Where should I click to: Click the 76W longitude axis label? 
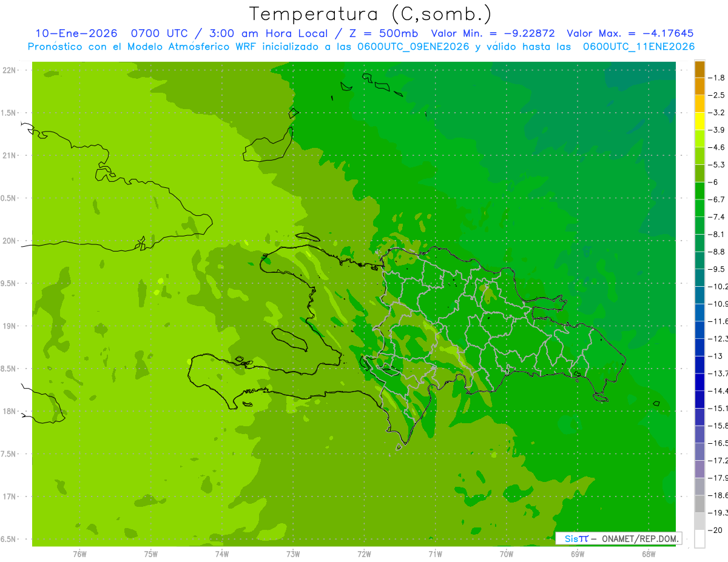coord(79,553)
